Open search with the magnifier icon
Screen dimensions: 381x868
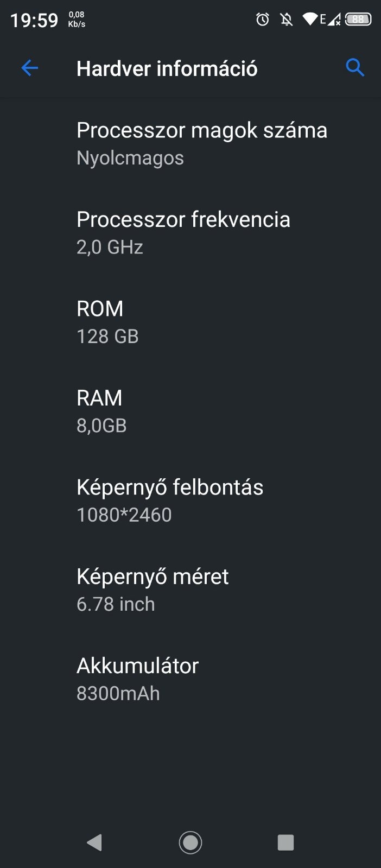click(355, 68)
